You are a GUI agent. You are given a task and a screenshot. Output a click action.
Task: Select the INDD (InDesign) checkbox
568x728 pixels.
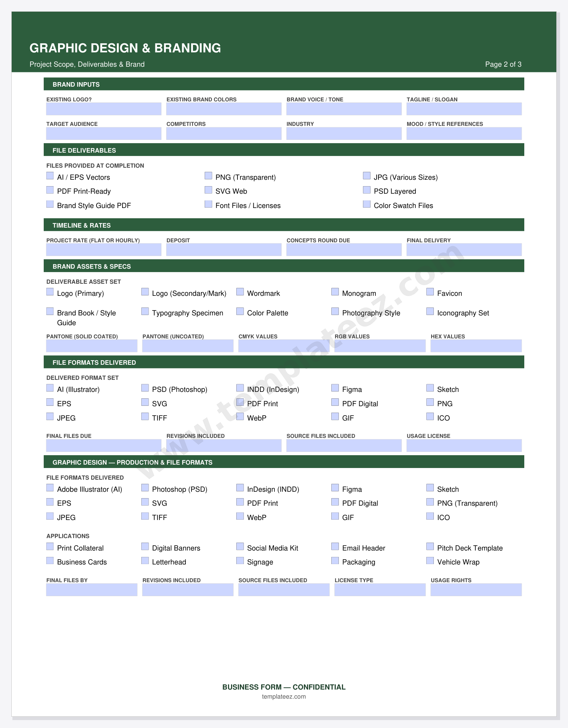point(240,388)
